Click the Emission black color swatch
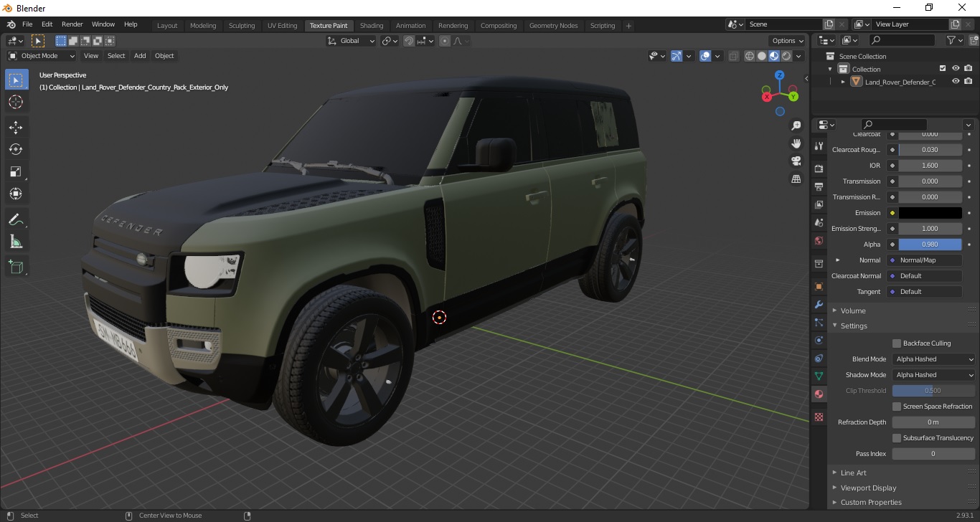This screenshot has height=522, width=980. (x=930, y=213)
